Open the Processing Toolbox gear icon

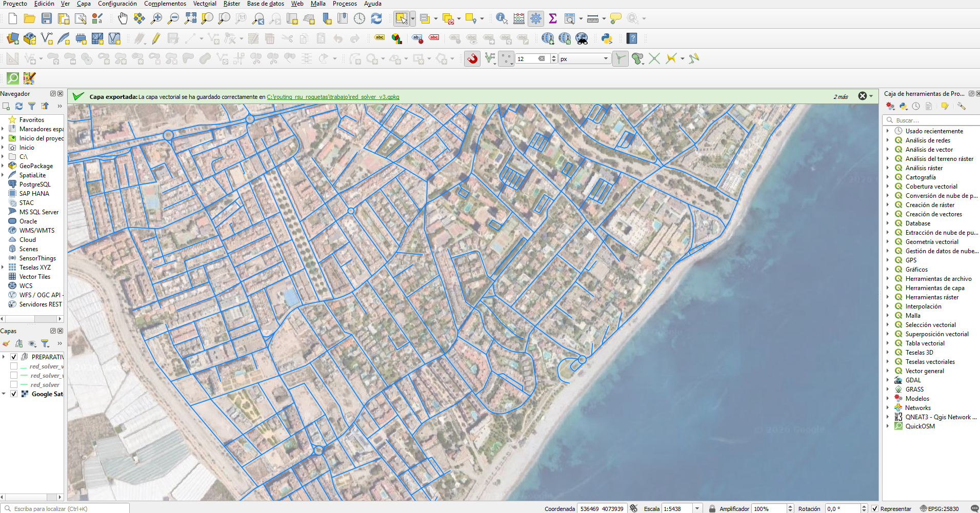click(x=536, y=19)
